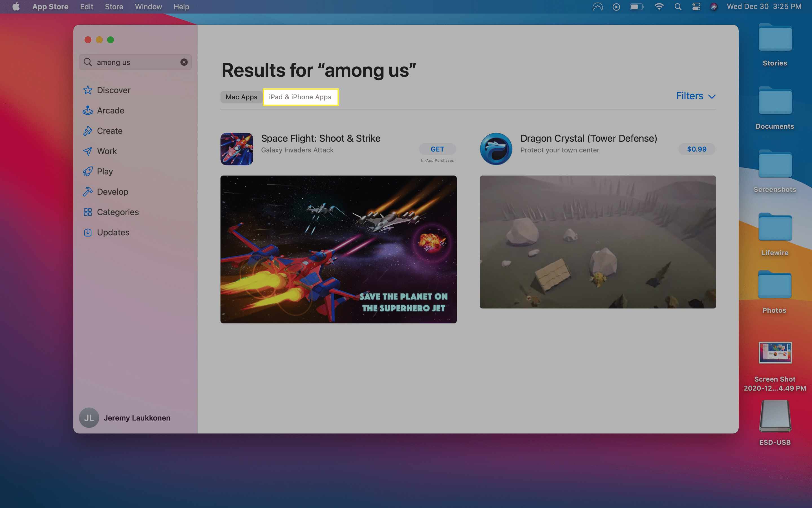812x508 pixels.
Task: Open Spotlight search in the menu bar
Action: (678, 7)
